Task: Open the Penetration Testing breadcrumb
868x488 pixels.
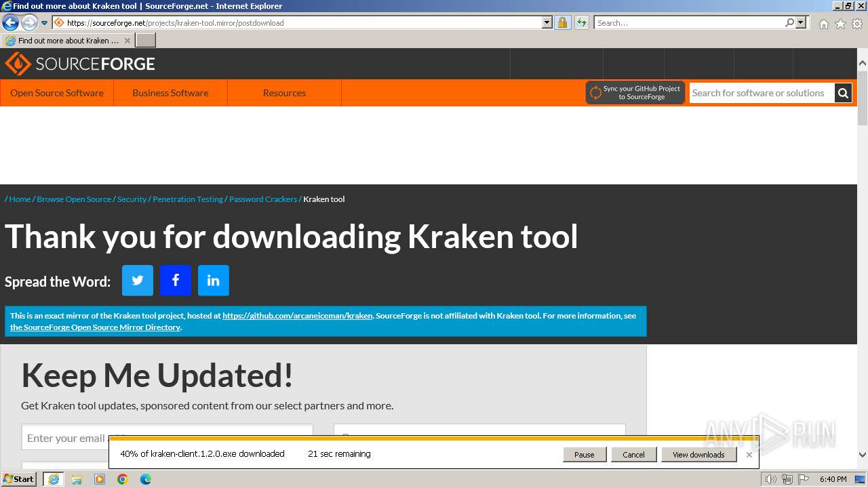Action: (188, 199)
